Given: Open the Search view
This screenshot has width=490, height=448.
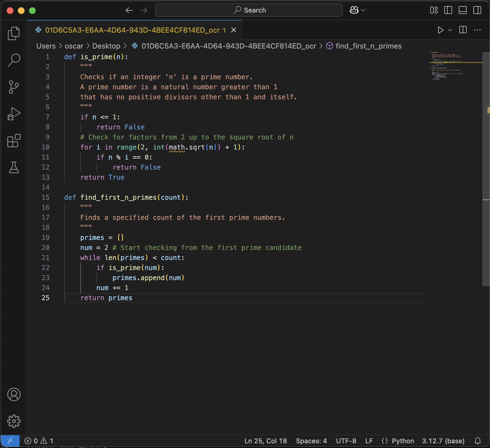Looking at the screenshot, I should [x=14, y=60].
